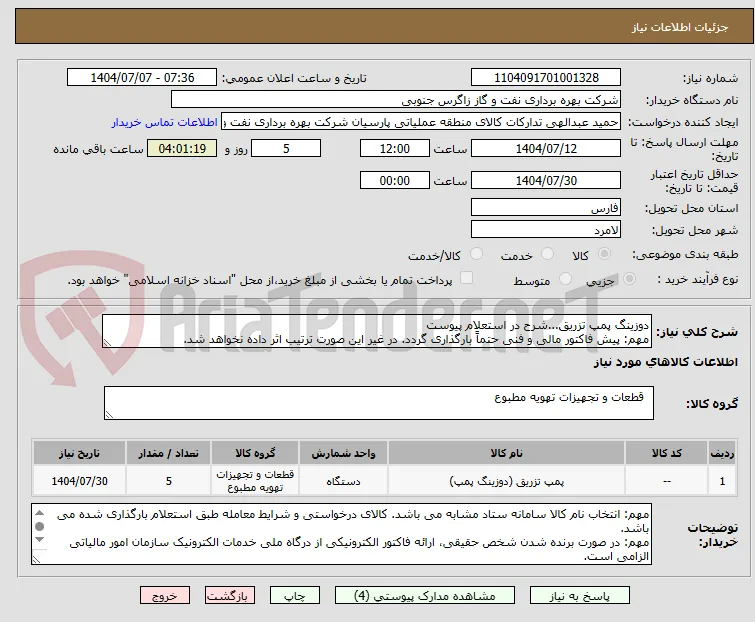This screenshot has width=755, height=622.
Task: Click the quantity cell showing 5
Action: coord(169,480)
